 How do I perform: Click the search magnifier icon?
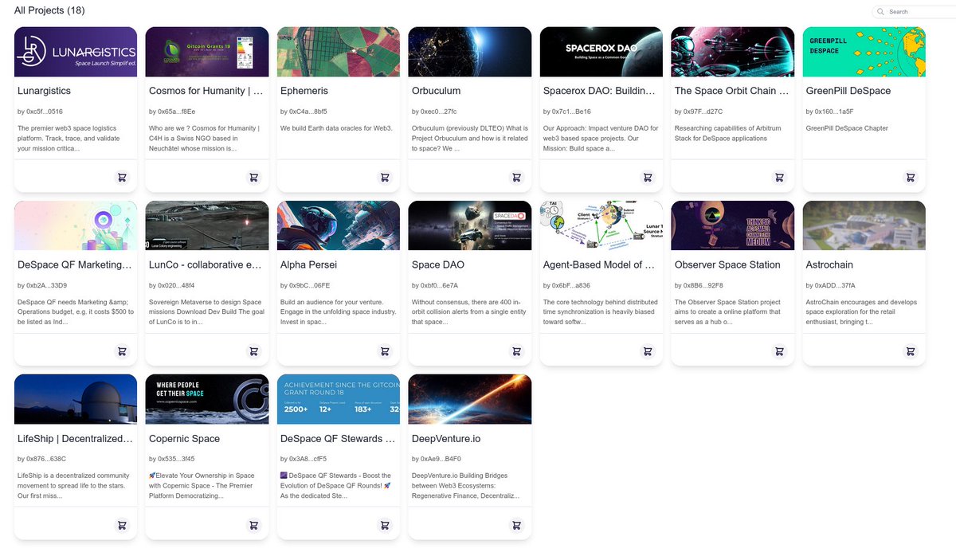880,12
